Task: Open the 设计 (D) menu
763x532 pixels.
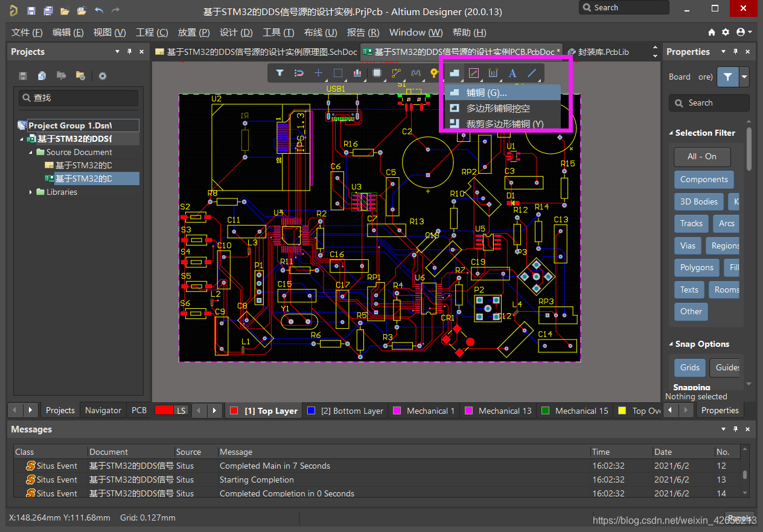Action: point(236,32)
